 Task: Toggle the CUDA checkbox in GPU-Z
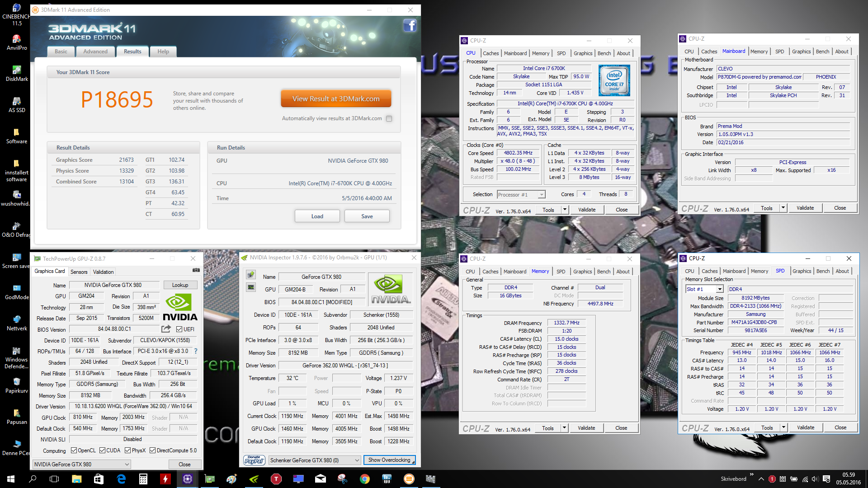[103, 450]
